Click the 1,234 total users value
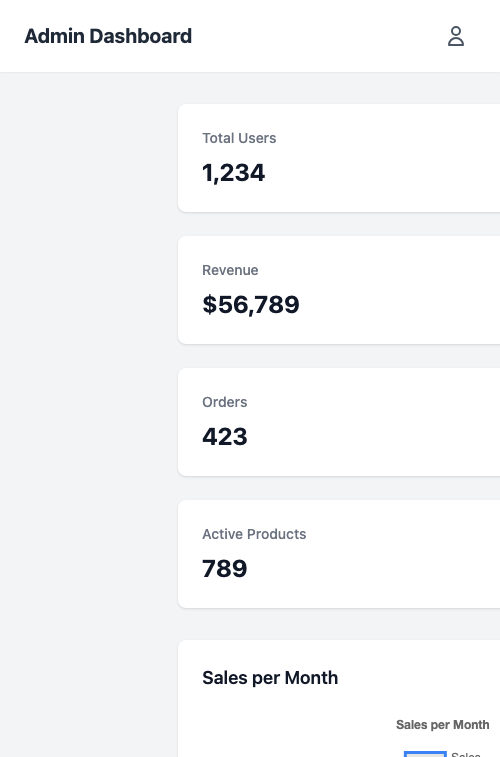 tap(234, 173)
